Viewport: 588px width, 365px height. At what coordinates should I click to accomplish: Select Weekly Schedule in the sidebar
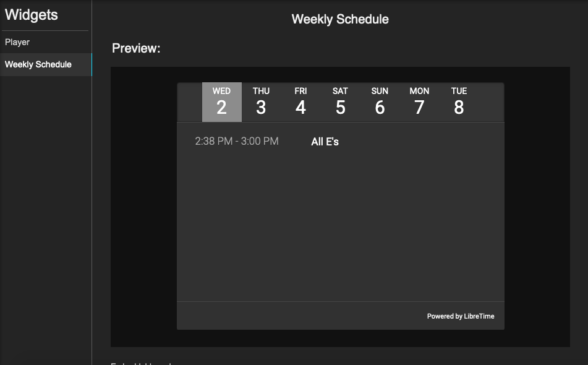[38, 64]
